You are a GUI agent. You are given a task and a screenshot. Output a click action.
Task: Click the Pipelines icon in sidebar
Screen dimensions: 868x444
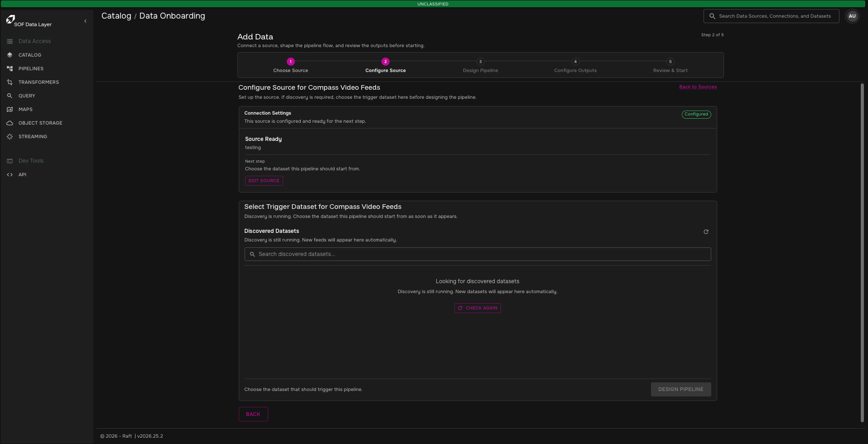(x=10, y=68)
